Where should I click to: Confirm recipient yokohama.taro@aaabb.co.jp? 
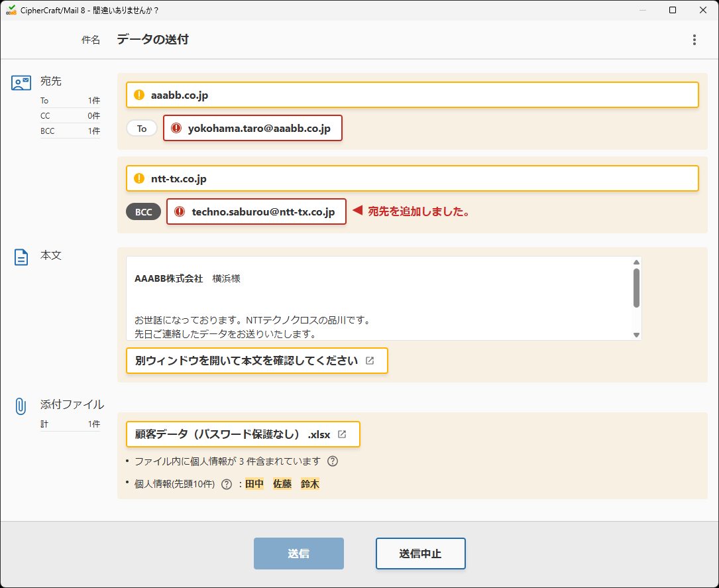[252, 128]
